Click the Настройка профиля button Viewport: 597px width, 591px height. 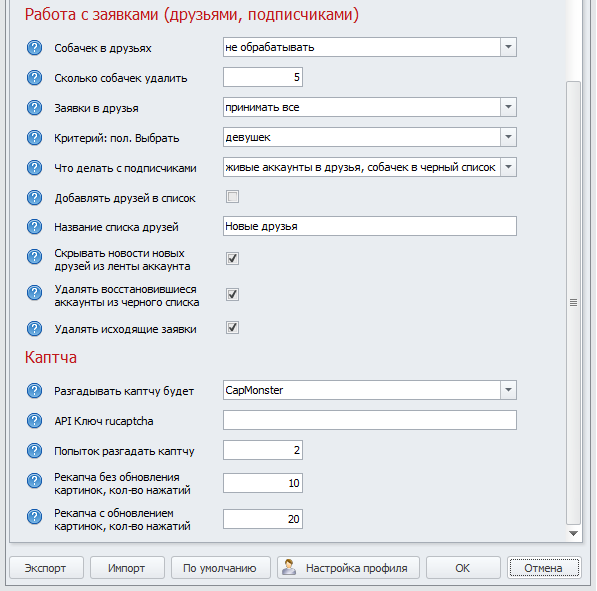(348, 568)
